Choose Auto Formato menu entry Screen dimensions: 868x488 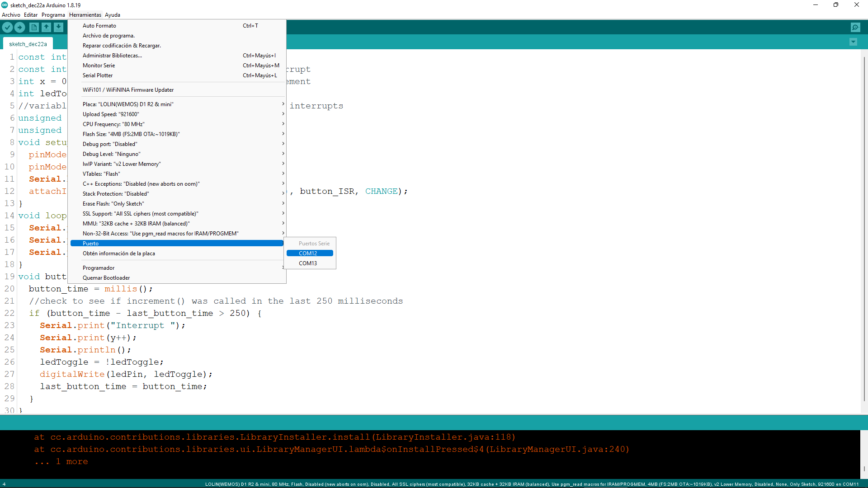tap(99, 26)
